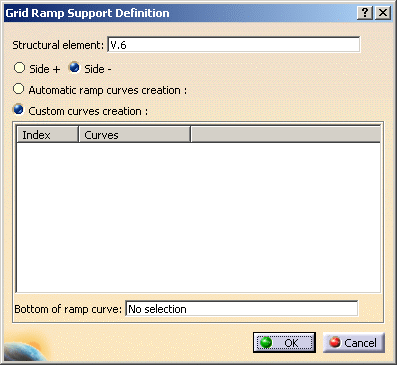397x365 pixels.
Task: Click the red icon on Cancel button
Action: 335,342
